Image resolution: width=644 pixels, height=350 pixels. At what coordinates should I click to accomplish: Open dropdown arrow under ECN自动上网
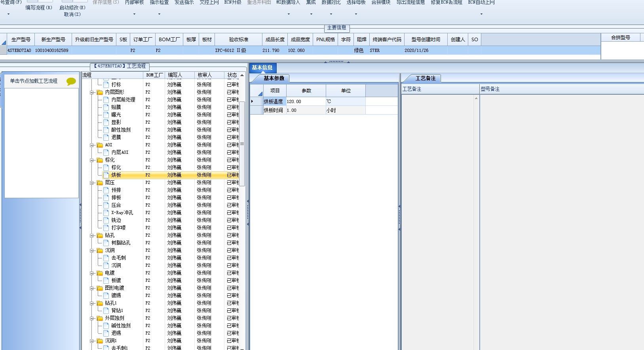(481, 14)
